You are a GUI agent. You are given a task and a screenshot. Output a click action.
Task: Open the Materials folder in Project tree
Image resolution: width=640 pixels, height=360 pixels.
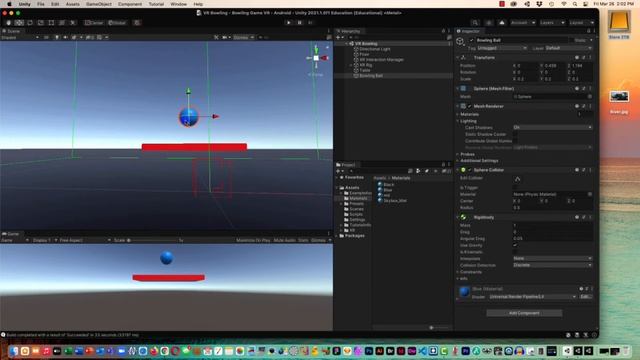click(x=355, y=198)
